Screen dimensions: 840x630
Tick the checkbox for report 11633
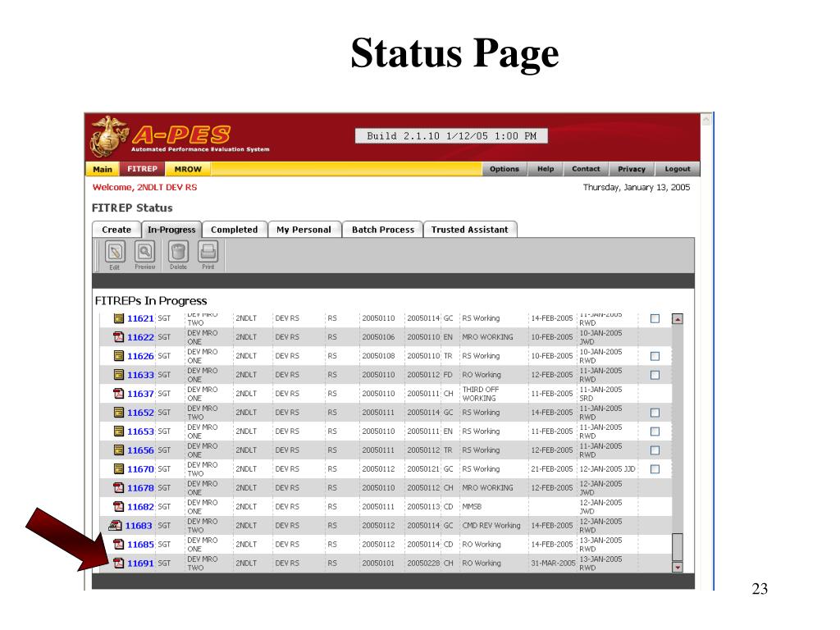pos(655,375)
